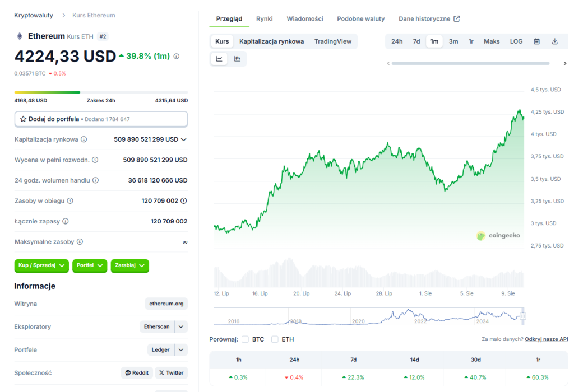Click star icon in Dodaj do portfela
Image resolution: width=574 pixels, height=392 pixels.
[23, 119]
